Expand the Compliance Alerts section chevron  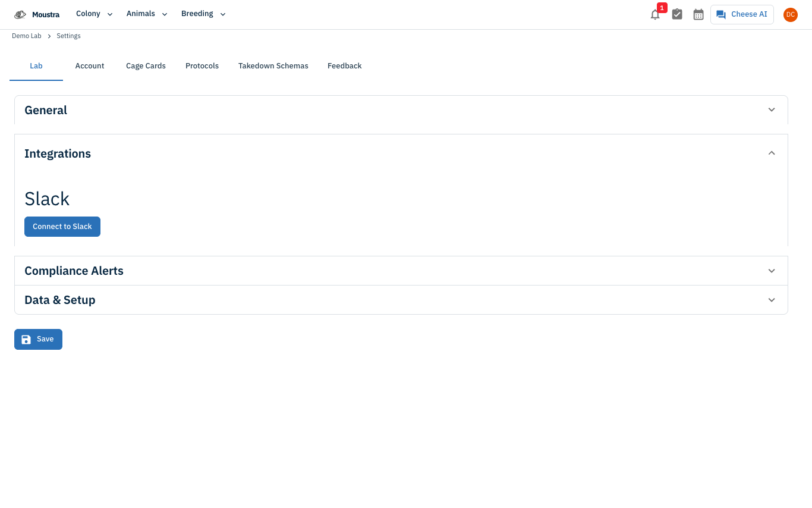click(x=772, y=271)
